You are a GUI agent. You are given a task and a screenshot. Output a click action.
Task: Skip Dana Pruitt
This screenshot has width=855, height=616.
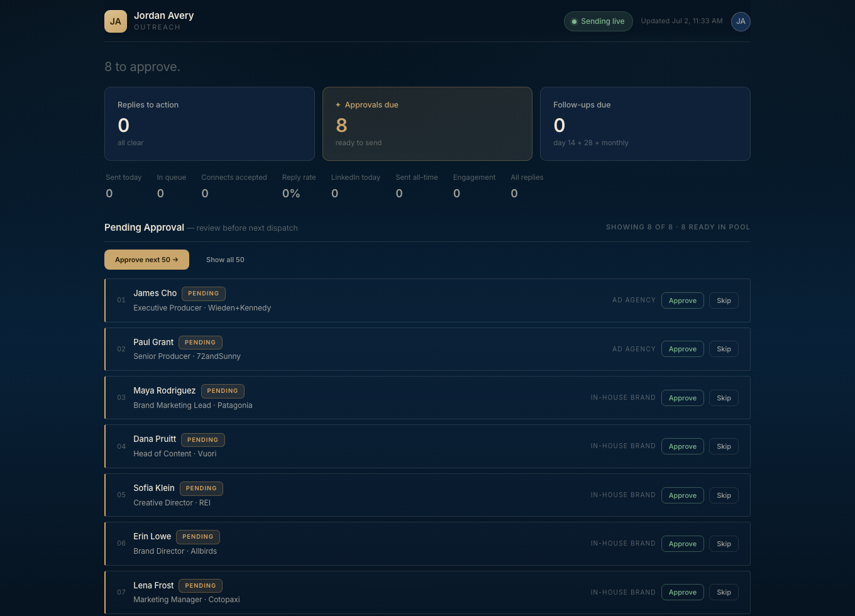pos(724,446)
